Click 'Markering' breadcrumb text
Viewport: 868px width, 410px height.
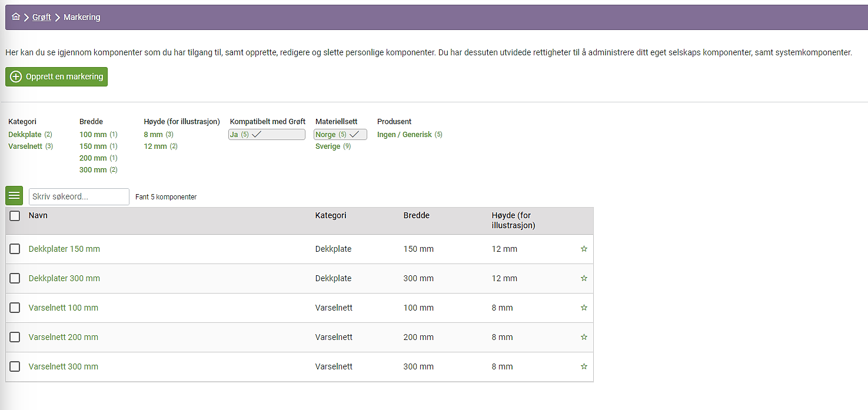tap(82, 17)
